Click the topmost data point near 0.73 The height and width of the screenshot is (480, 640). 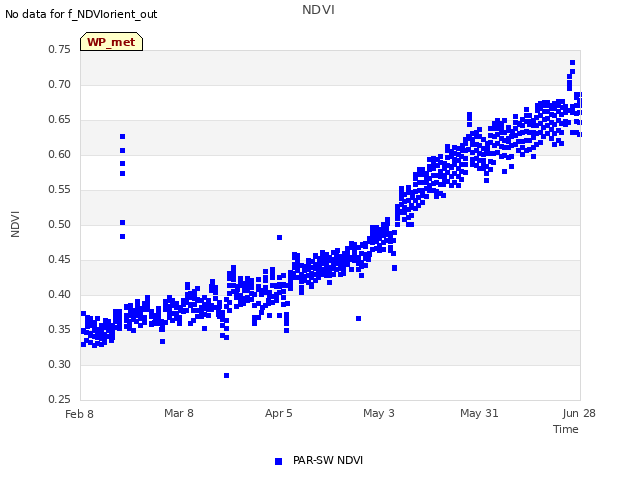click(x=573, y=62)
